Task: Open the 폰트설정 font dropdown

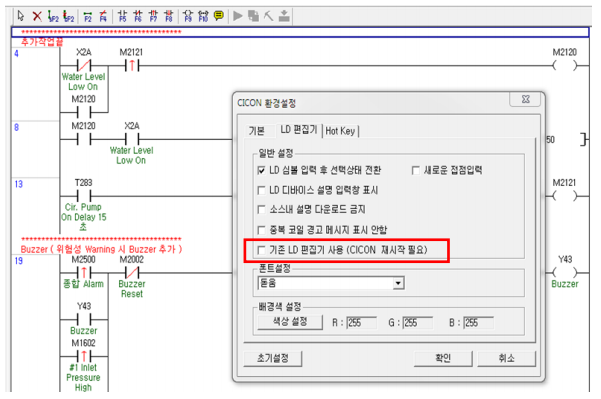Action: point(399,283)
